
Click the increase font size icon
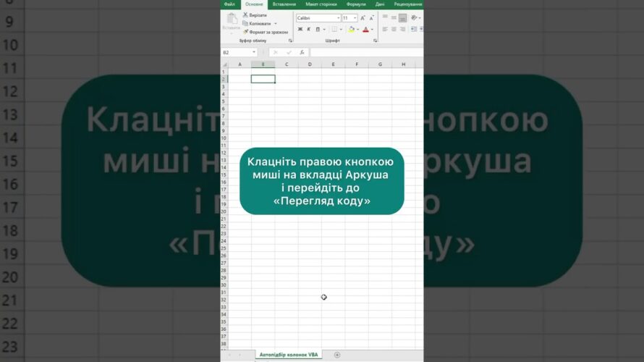[363, 18]
